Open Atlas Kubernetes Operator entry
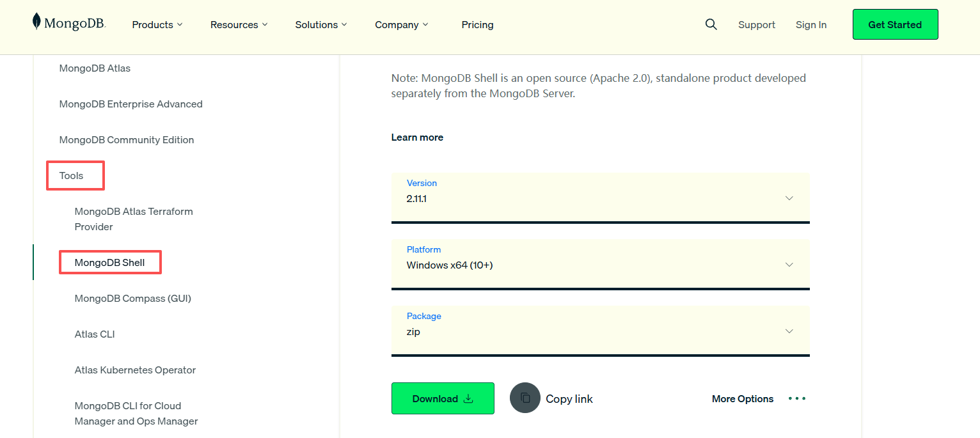The height and width of the screenshot is (438, 980). coord(135,370)
